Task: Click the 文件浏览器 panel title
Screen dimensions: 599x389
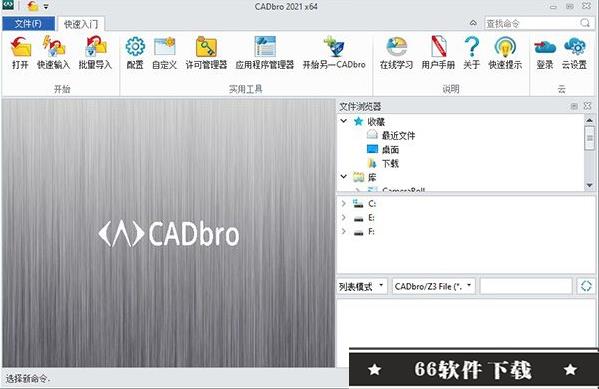Action: pos(360,106)
